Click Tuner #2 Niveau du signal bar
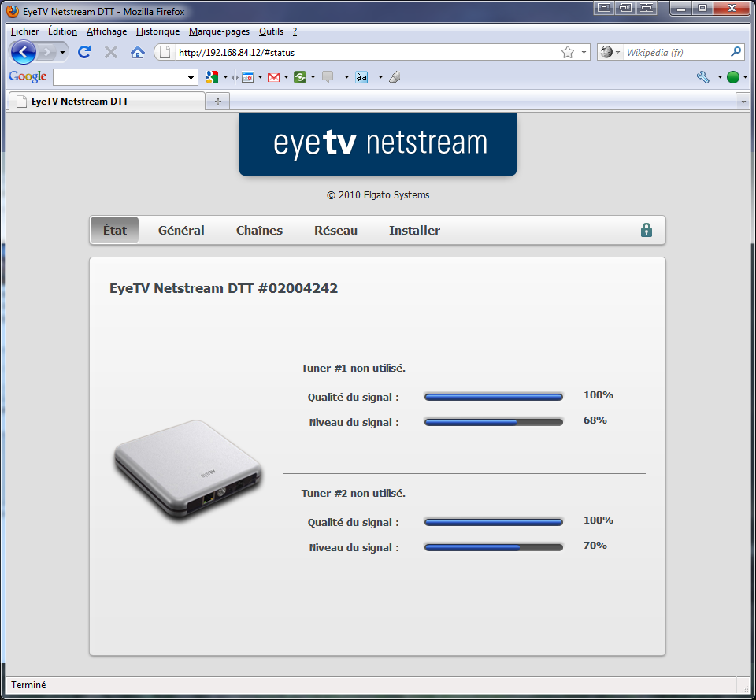Viewport: 756px width, 700px height. click(493, 547)
